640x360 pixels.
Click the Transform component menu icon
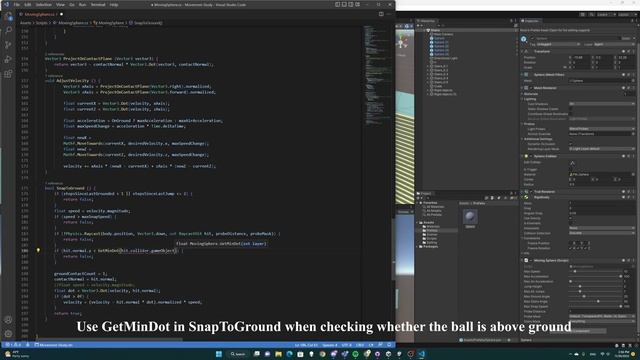633,51
